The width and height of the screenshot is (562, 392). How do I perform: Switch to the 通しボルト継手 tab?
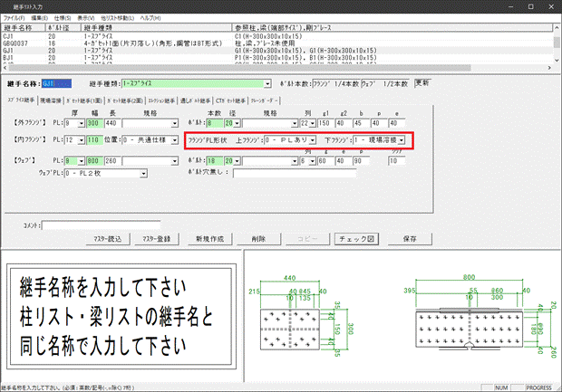(195, 101)
